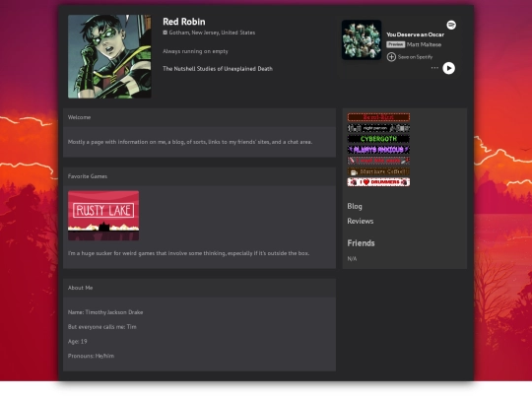Click the Welcome section header
The height and width of the screenshot is (399, 532).
[x=199, y=117]
